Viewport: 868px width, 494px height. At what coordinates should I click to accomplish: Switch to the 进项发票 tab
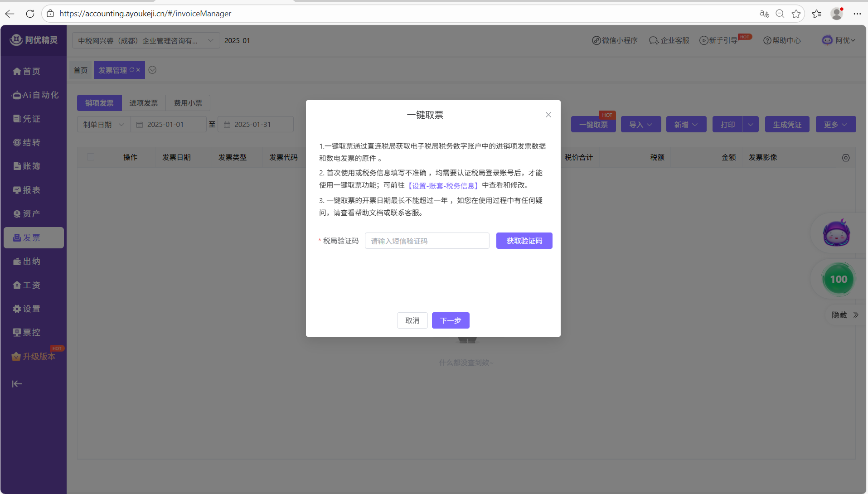click(x=143, y=103)
